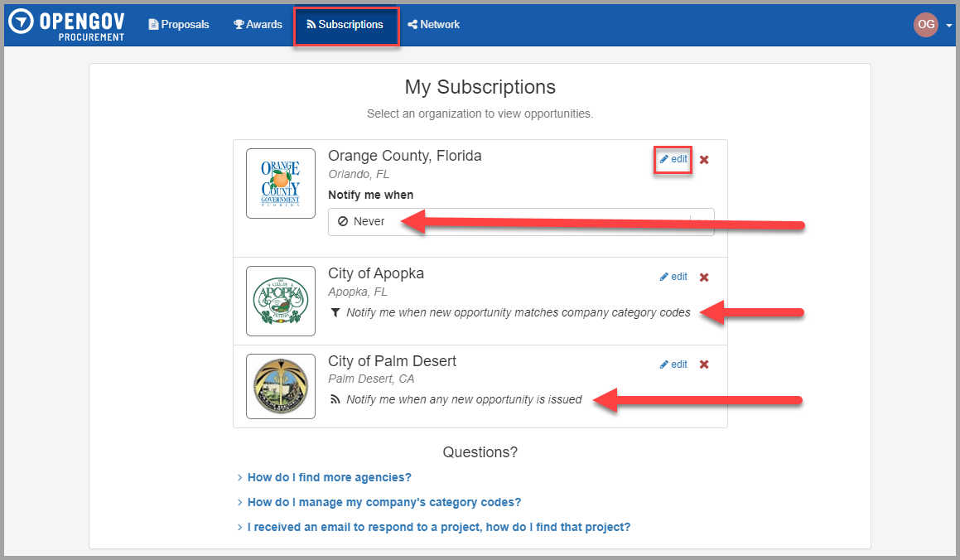Viewport: 960px width, 560px height.
Task: Click the filter icon beside City of Apopka notification
Action: [335, 312]
